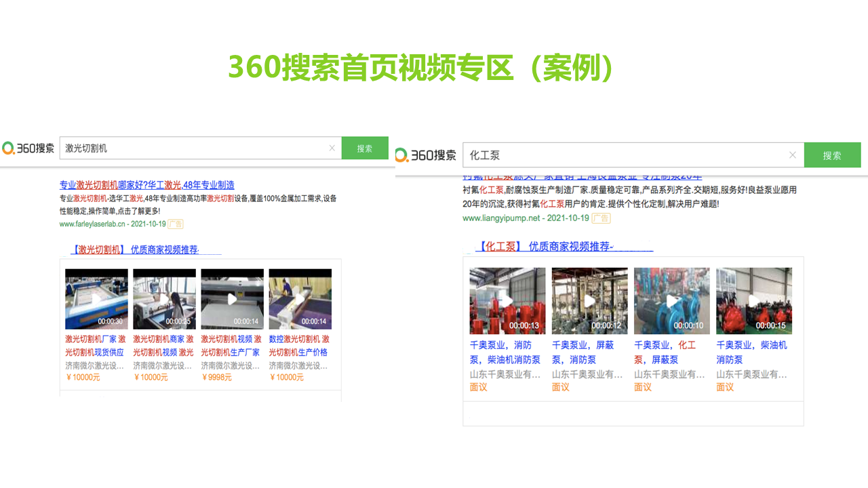
Task: Play the 数控激光切割机 video via its play icon
Action: [300, 298]
